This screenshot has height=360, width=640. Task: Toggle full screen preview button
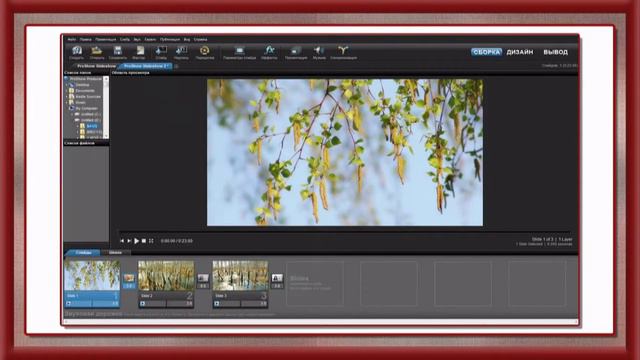(151, 241)
